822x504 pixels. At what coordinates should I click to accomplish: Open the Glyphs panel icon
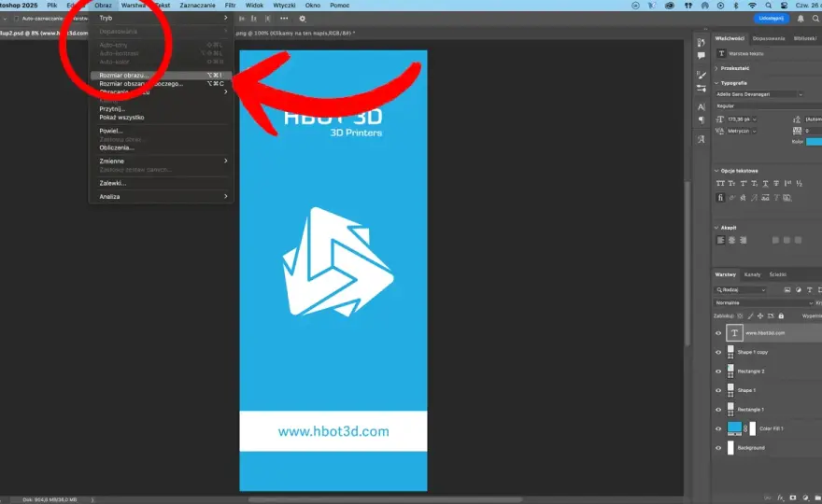(x=702, y=139)
